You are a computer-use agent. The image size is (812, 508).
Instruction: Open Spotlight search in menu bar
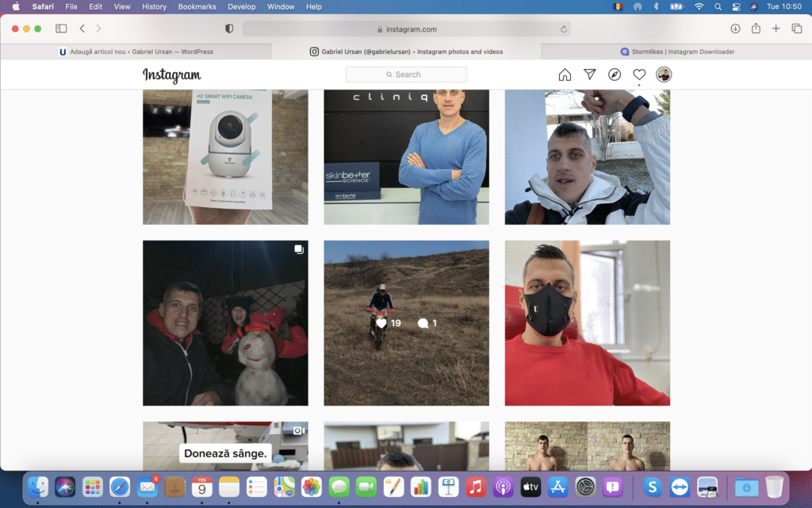tap(717, 6)
